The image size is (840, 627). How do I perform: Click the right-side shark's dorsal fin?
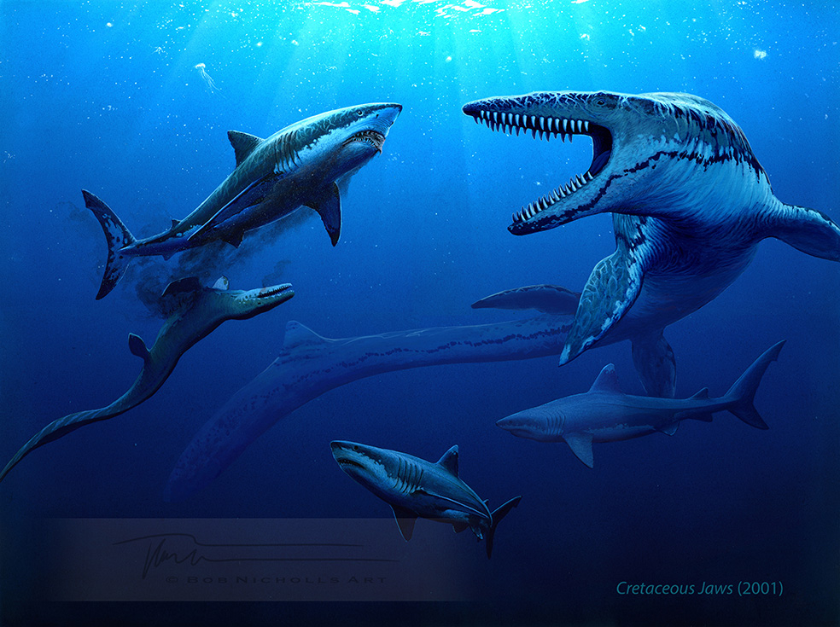606,378
